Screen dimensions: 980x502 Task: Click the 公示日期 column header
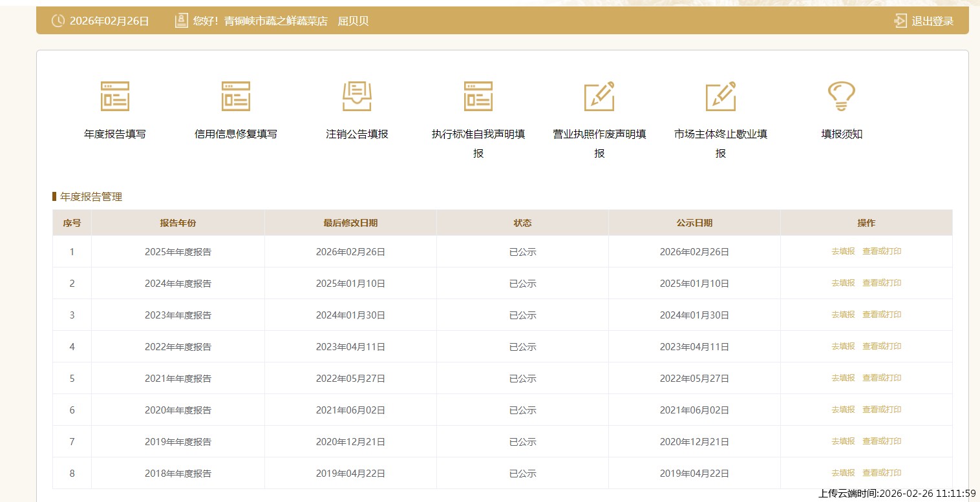tap(694, 223)
